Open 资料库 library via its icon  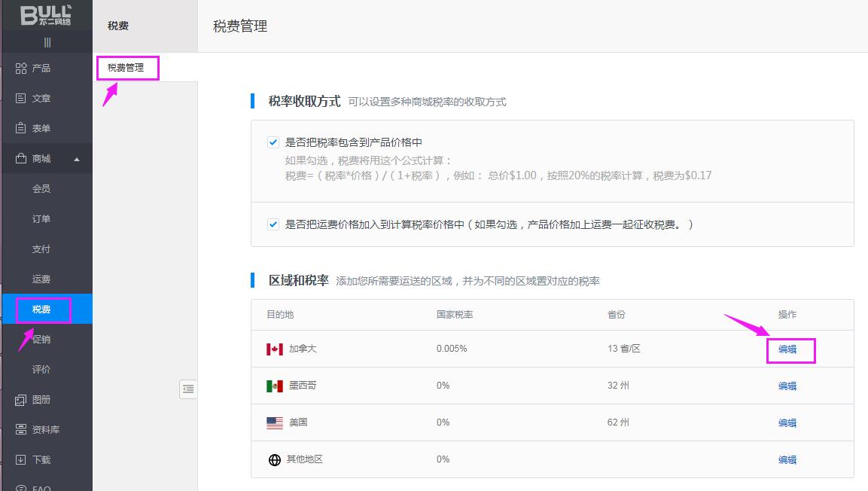pos(21,430)
